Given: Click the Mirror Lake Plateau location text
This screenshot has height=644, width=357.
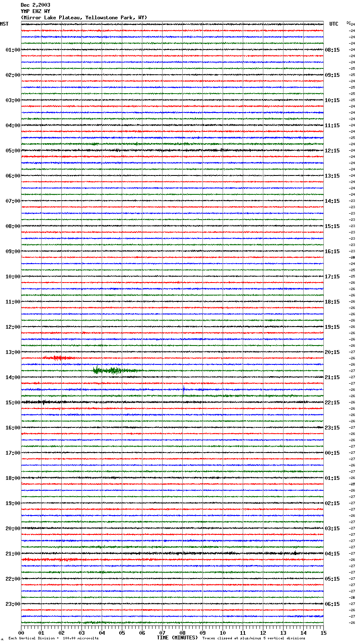Looking at the screenshot, I should coord(84,18).
